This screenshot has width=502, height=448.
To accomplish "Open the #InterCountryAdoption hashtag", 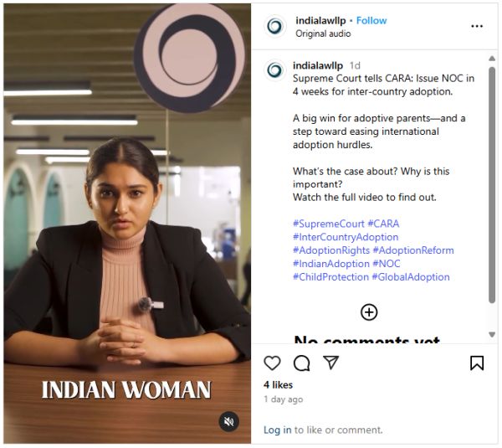I will click(346, 237).
